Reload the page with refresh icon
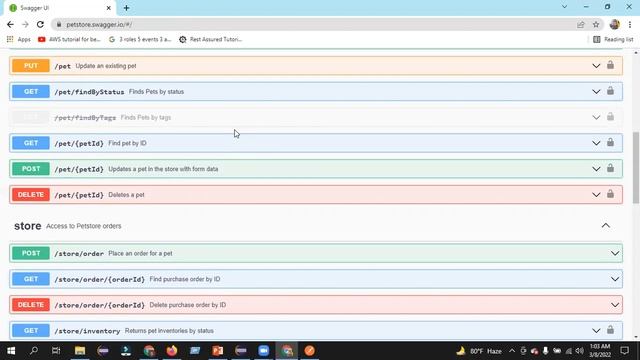 tap(40, 24)
